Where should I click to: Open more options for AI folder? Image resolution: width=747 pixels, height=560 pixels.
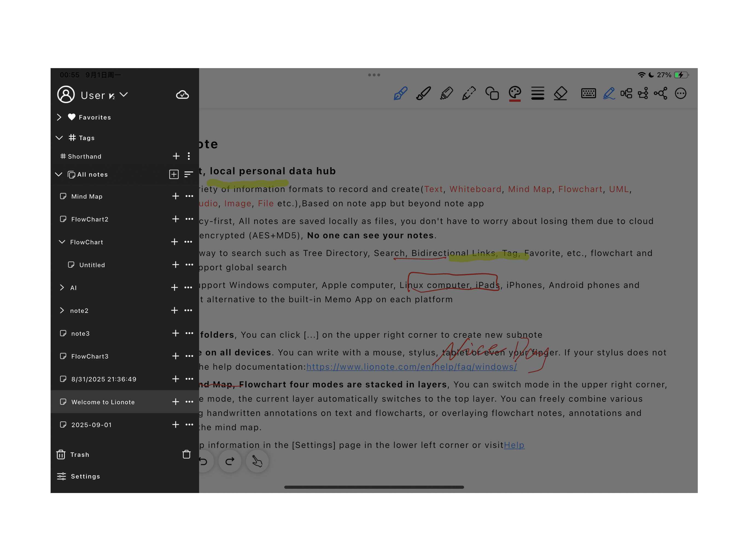188,287
